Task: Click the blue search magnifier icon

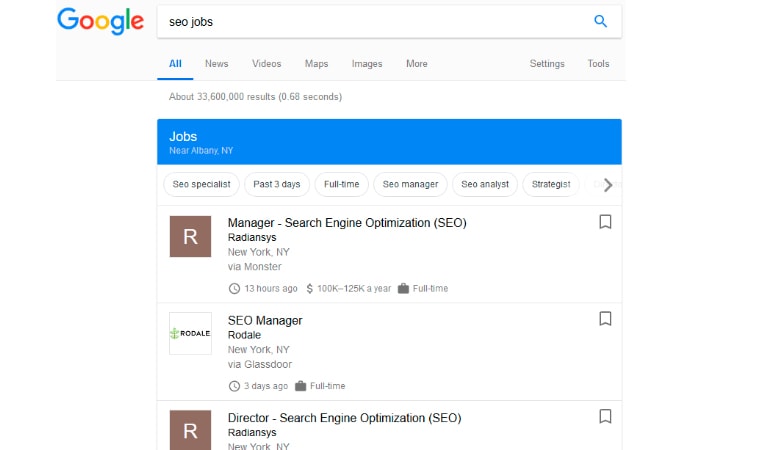Action: [600, 21]
